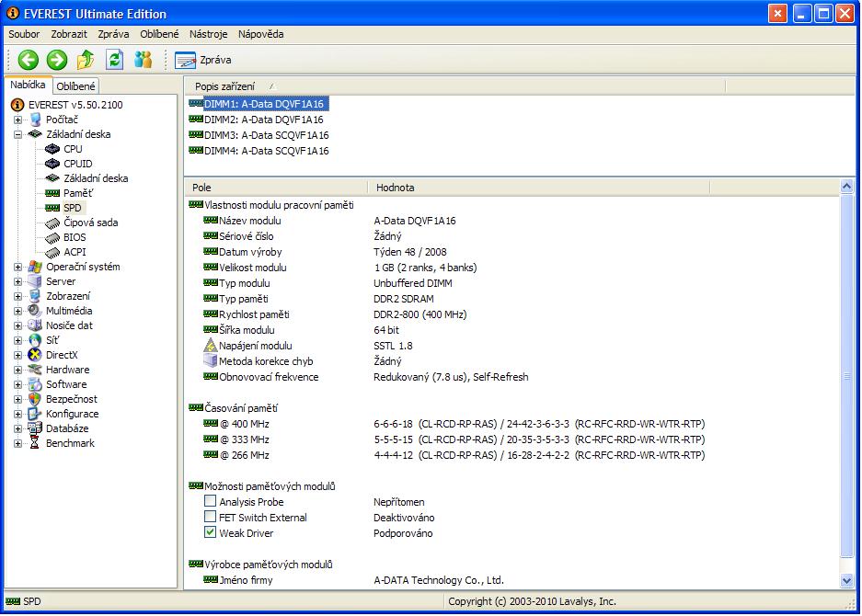Image resolution: width=862 pixels, height=616 pixels.
Task: Expand the Benchmark tree node
Action: click(17, 443)
